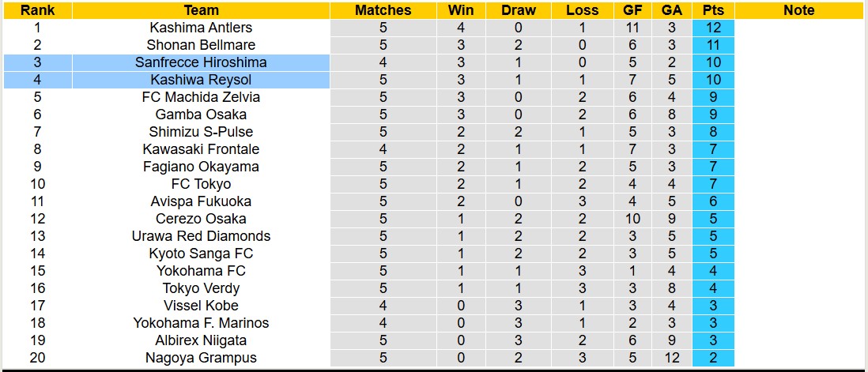Click the Pts column header
868x372 pixels.
click(x=713, y=10)
